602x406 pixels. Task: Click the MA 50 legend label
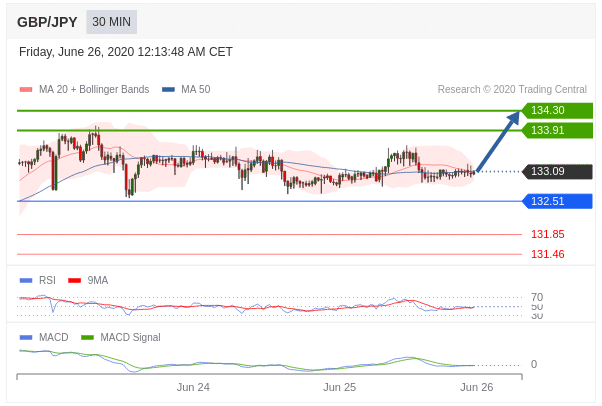196,89
